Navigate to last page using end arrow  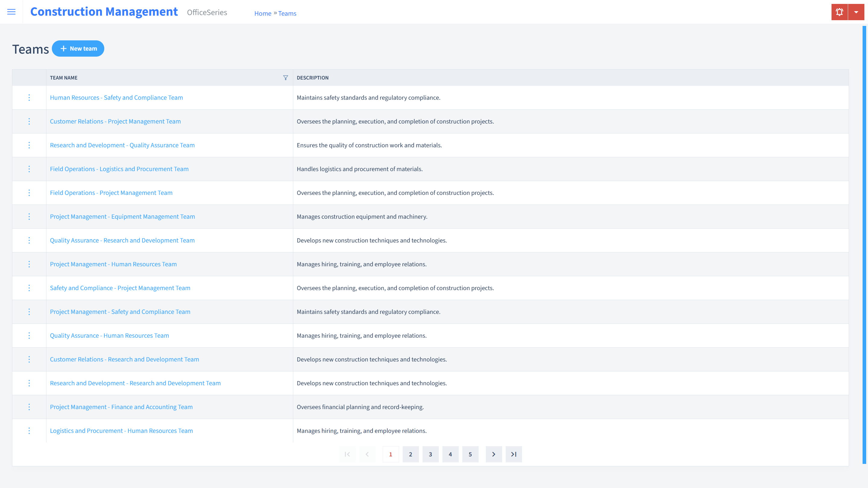514,454
